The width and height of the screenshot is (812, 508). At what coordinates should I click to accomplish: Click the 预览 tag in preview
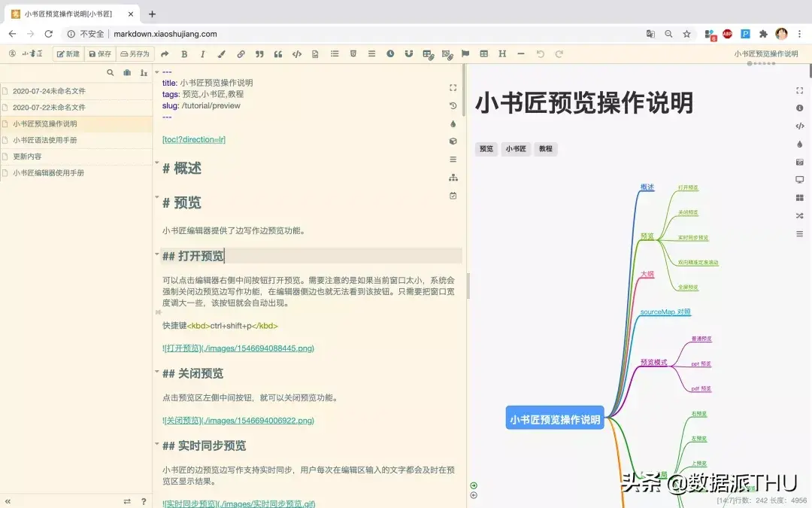click(x=486, y=149)
